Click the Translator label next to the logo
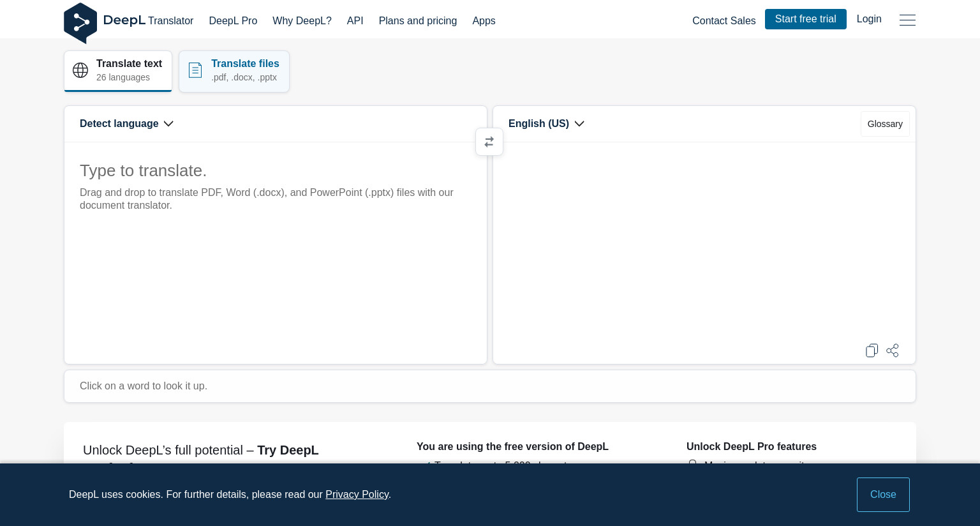The image size is (980, 526). [170, 21]
